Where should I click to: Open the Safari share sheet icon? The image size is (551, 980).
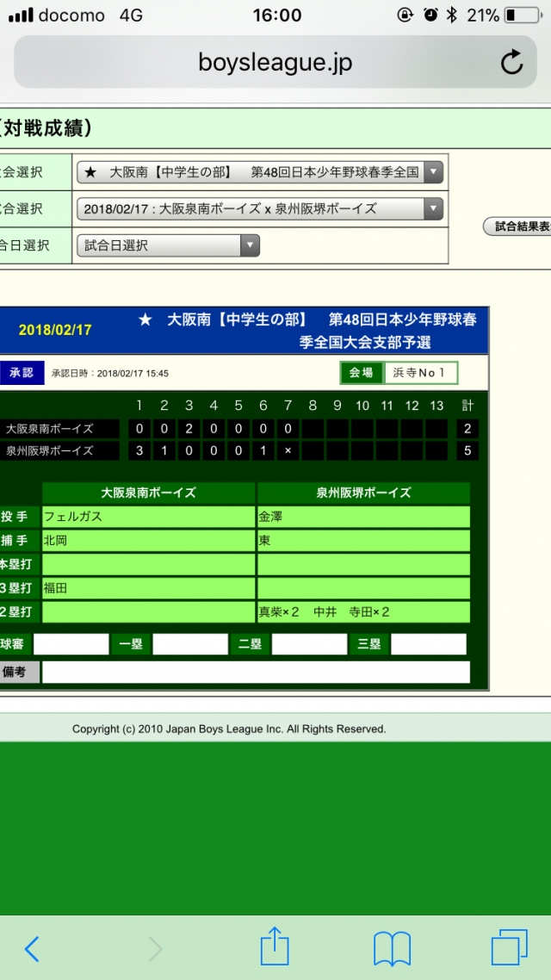(x=274, y=946)
